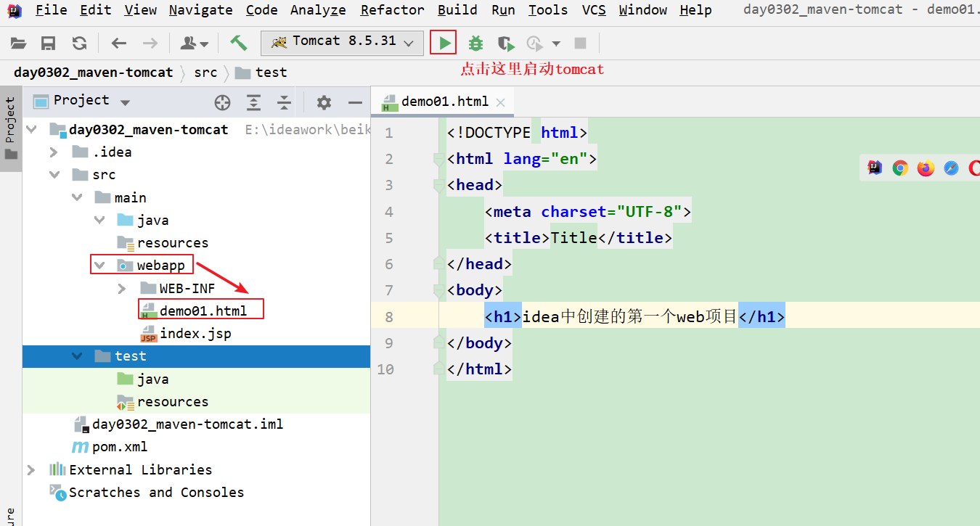Open Project panel settings gear
The width and height of the screenshot is (980, 526).
tap(324, 102)
